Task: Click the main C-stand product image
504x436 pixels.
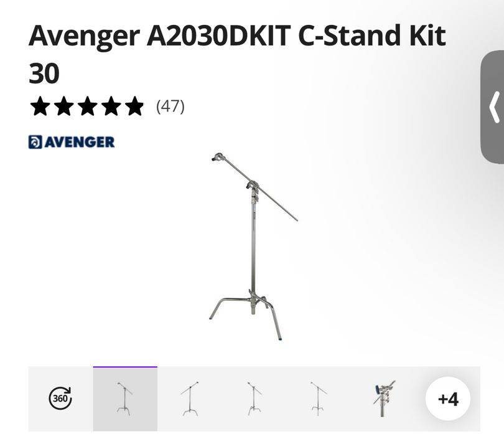Action: click(254, 247)
